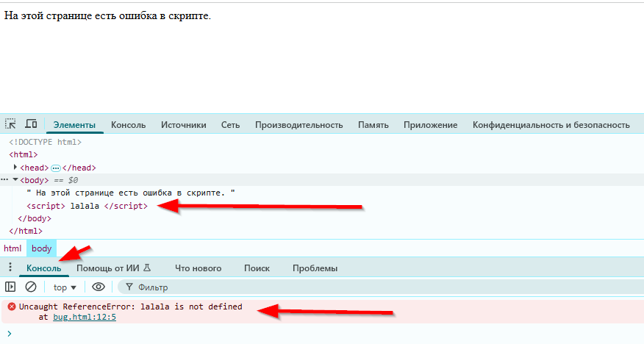Image resolution: width=644 pixels, height=344 pixels.
Task: Open the top context dropdown
Action: [65, 287]
